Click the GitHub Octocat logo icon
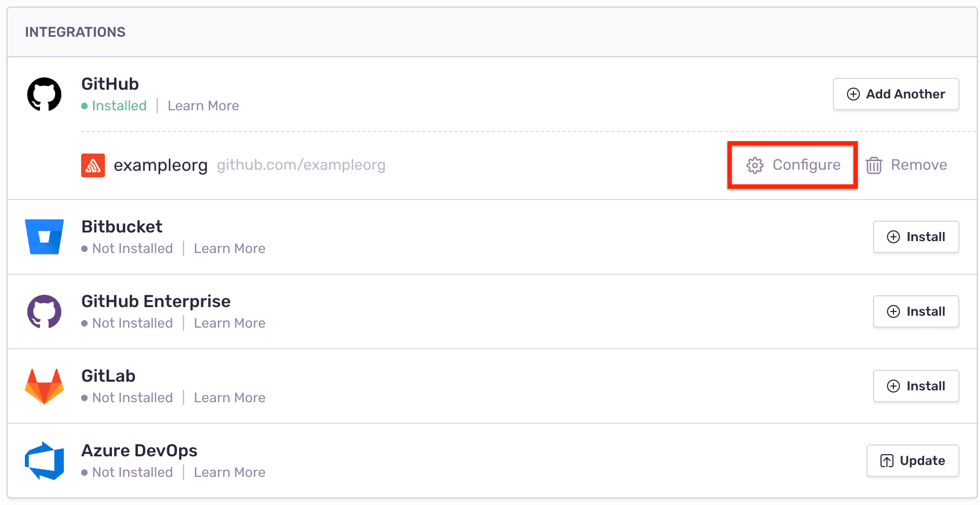Viewport: 980px width, 505px height. point(44,94)
